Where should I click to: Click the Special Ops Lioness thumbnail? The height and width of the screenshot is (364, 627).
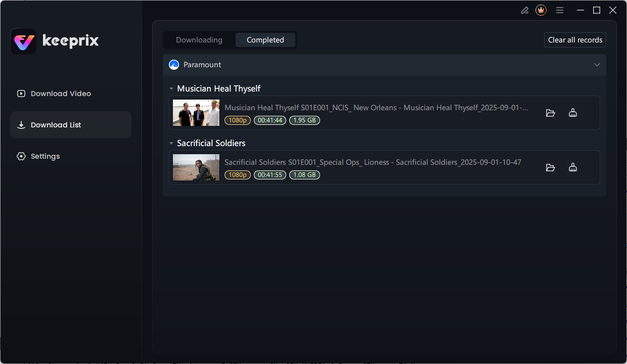[x=196, y=167]
